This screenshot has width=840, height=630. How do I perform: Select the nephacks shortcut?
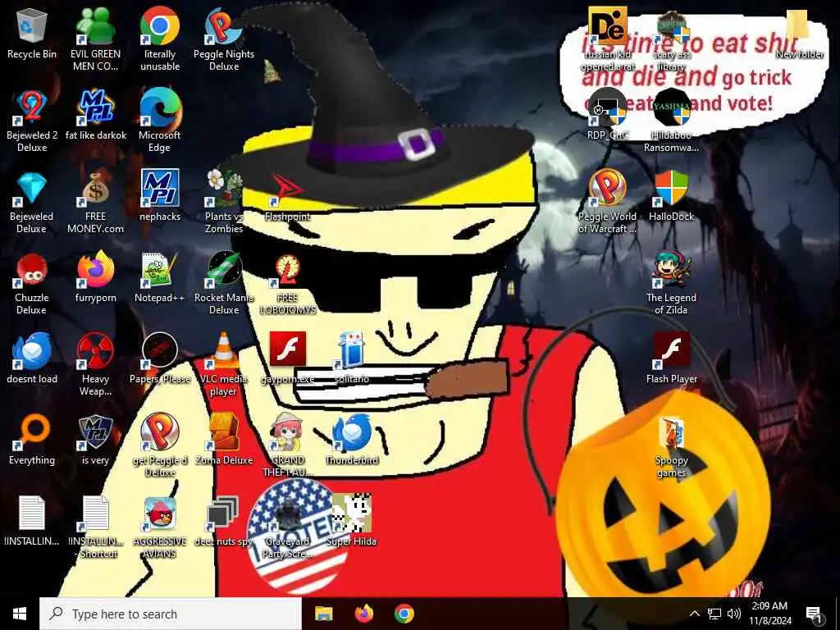160,188
